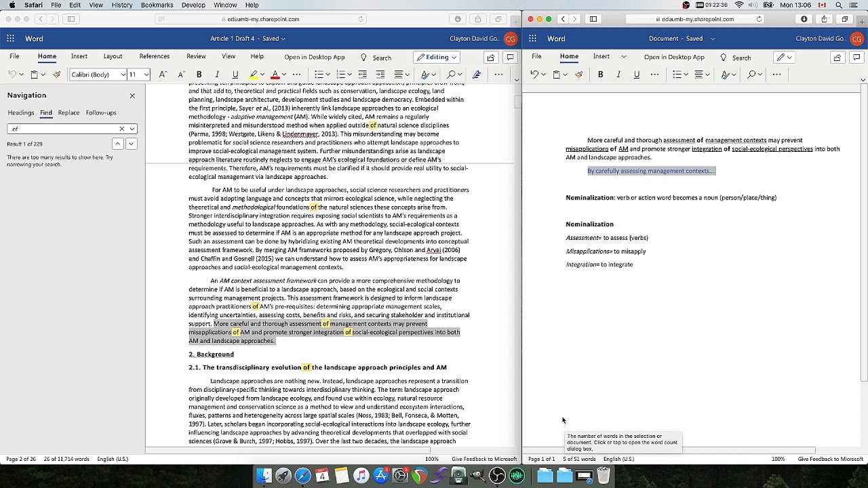Toggle Underline in the left Word window

(235, 74)
